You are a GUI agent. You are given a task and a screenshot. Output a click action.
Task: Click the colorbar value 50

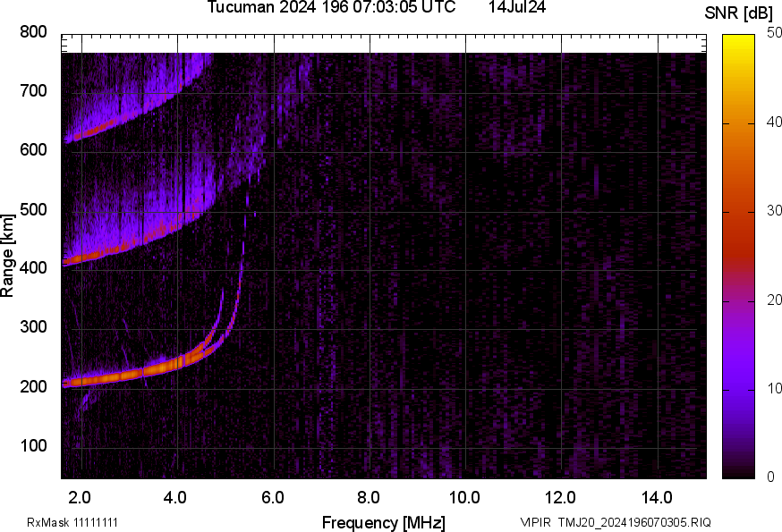click(x=774, y=33)
